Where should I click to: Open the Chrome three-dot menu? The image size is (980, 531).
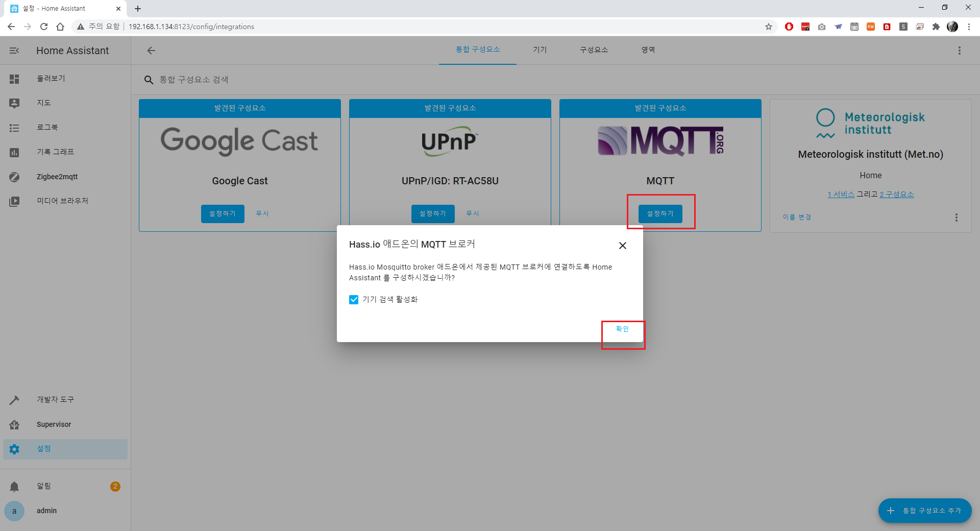tap(969, 27)
